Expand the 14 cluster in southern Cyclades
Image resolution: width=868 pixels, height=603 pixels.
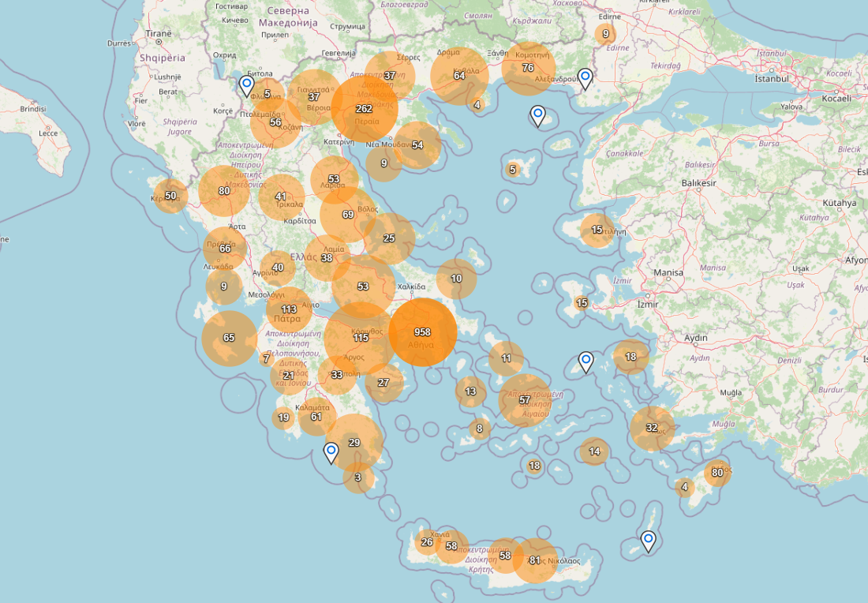[x=594, y=451]
